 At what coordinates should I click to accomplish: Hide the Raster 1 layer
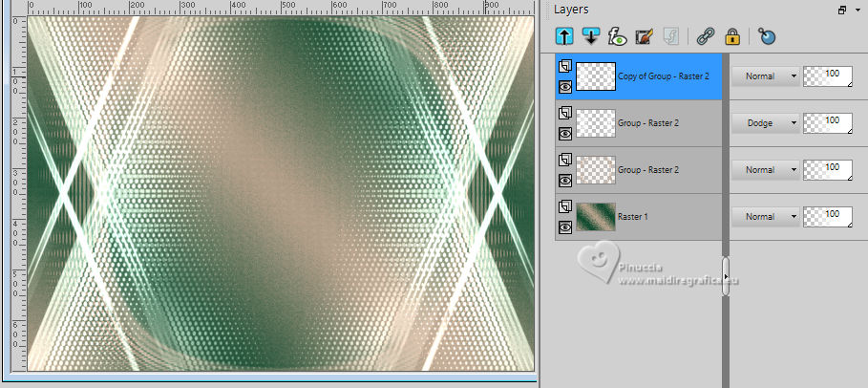point(565,226)
